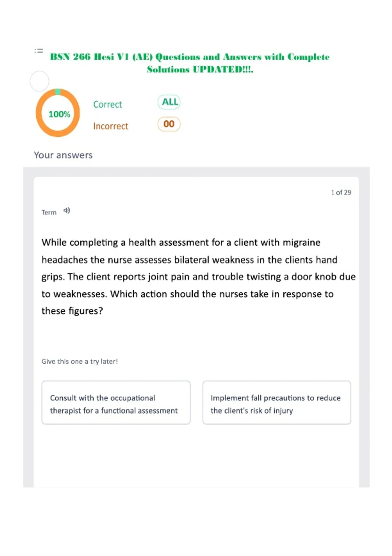Click the BSN 266 Hesi V1 title

click(190, 57)
